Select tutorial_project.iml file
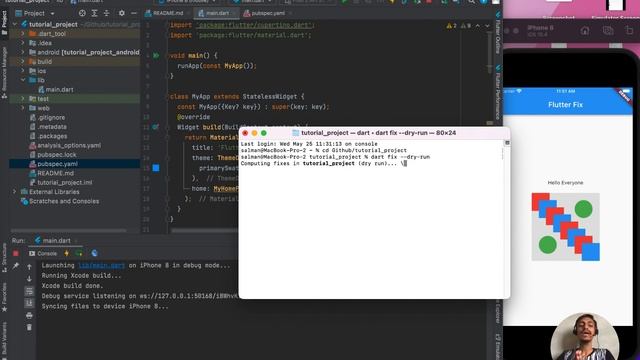 click(x=61, y=182)
